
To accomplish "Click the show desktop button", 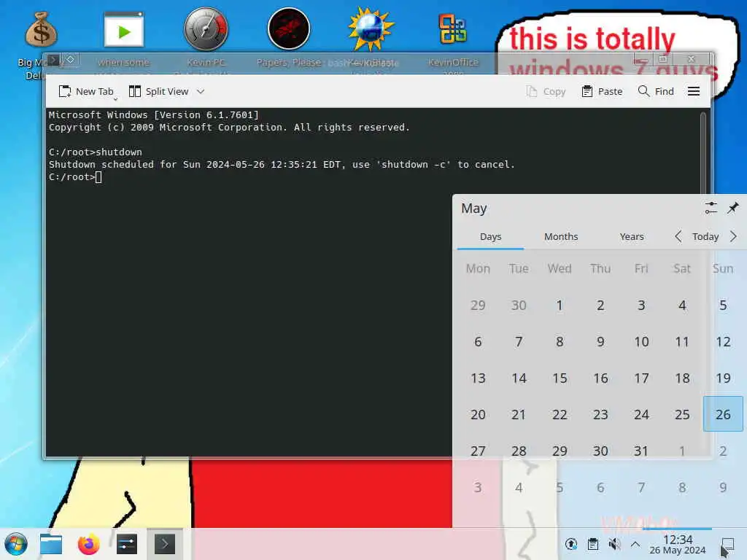I will (728, 544).
